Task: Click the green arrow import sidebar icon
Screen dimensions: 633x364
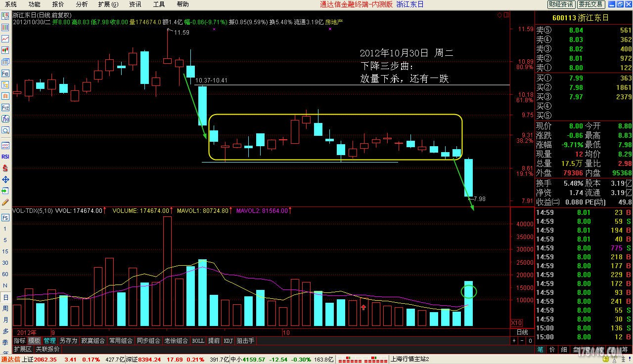Action: [x=5, y=191]
